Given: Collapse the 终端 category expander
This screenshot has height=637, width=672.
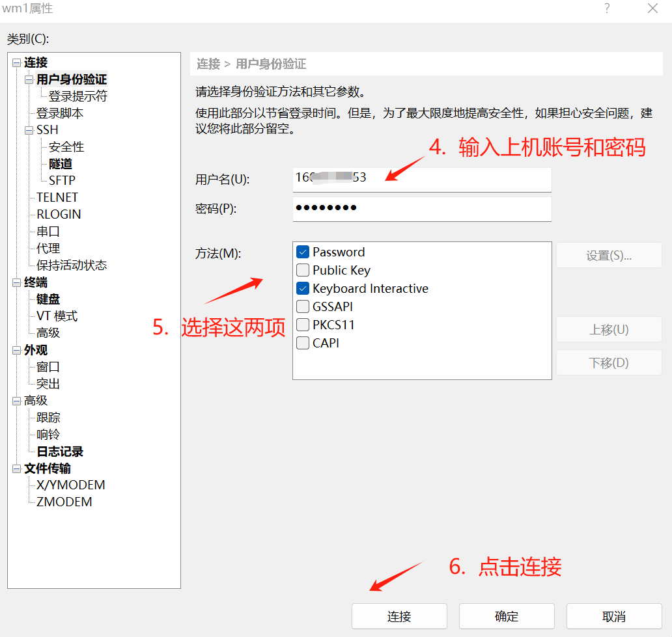Looking at the screenshot, I should tap(16, 282).
